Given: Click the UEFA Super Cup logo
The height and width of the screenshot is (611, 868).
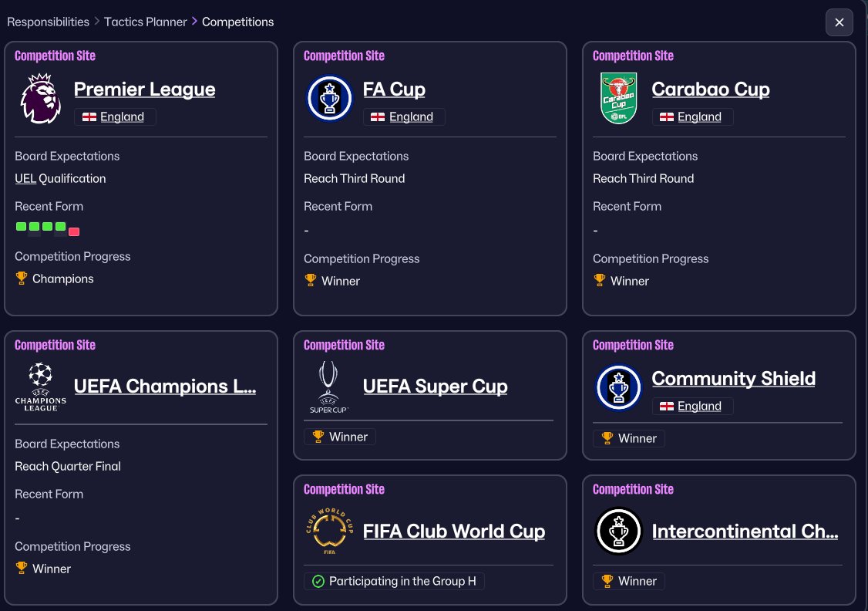Looking at the screenshot, I should click(x=329, y=387).
